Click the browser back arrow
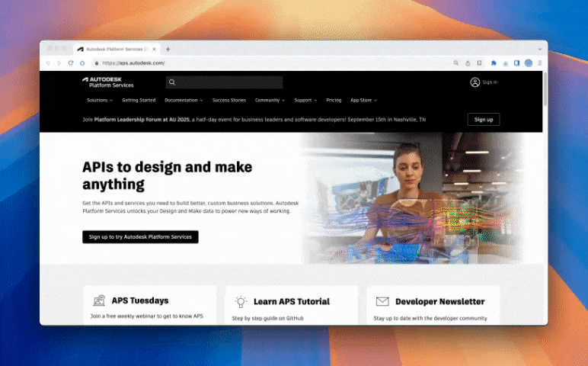This screenshot has height=366, width=588. [x=48, y=63]
